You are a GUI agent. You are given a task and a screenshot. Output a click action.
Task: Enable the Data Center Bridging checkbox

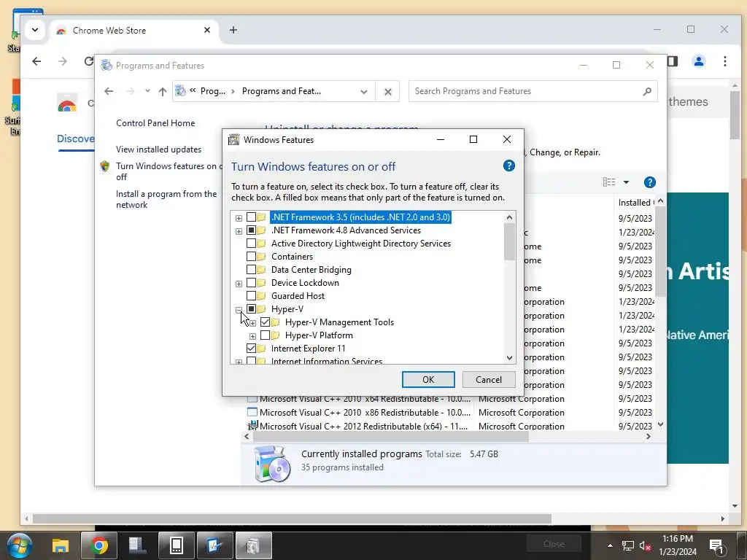(251, 270)
